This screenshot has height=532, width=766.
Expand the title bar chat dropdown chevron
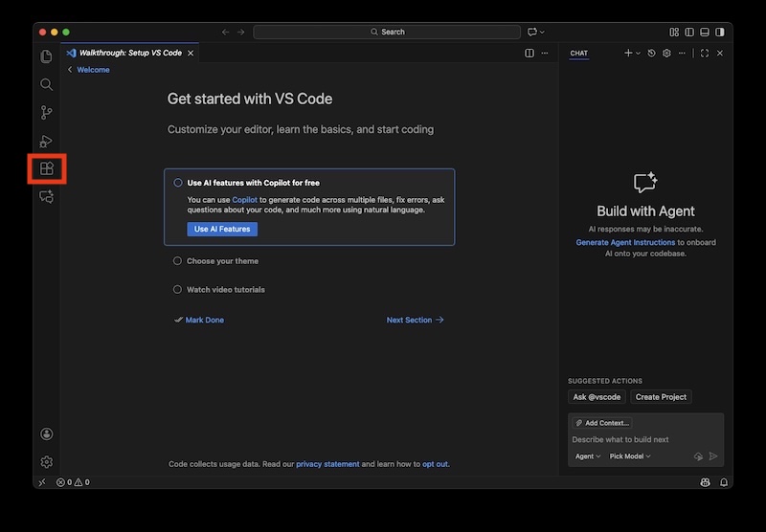[542, 32]
